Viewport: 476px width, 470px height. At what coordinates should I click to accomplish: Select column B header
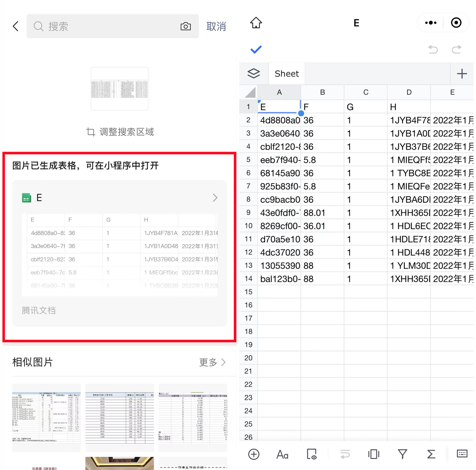322,92
